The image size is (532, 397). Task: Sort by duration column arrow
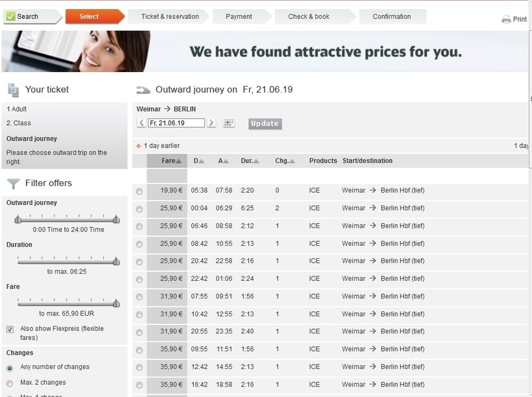pos(256,161)
